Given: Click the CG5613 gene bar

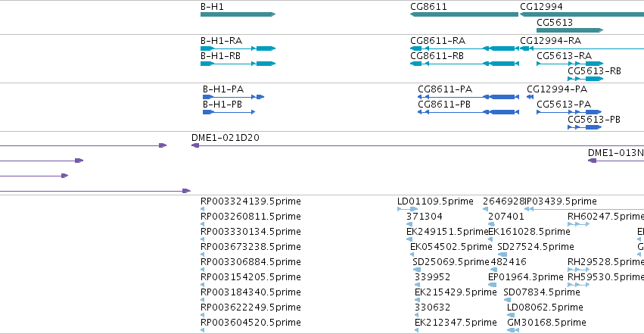Looking at the screenshot, I should pyautogui.click(x=570, y=30).
